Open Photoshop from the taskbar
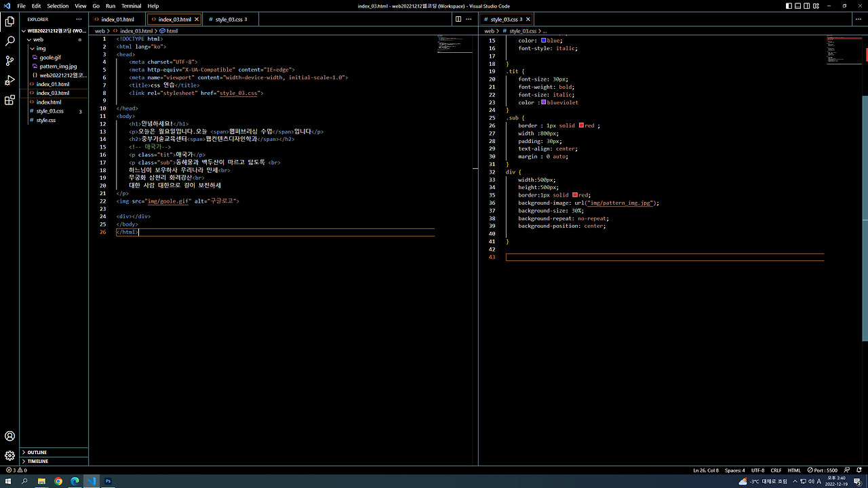This screenshot has height=488, width=868. [x=108, y=481]
